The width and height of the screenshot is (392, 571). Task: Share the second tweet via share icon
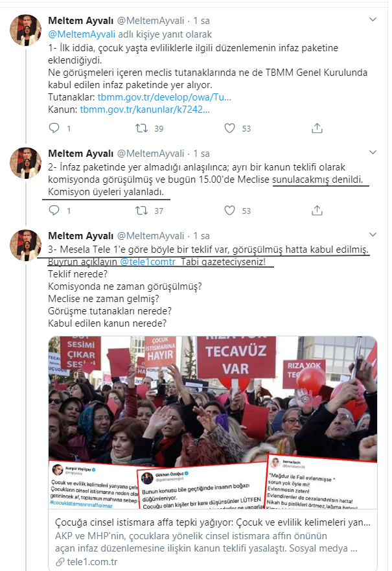(x=317, y=211)
